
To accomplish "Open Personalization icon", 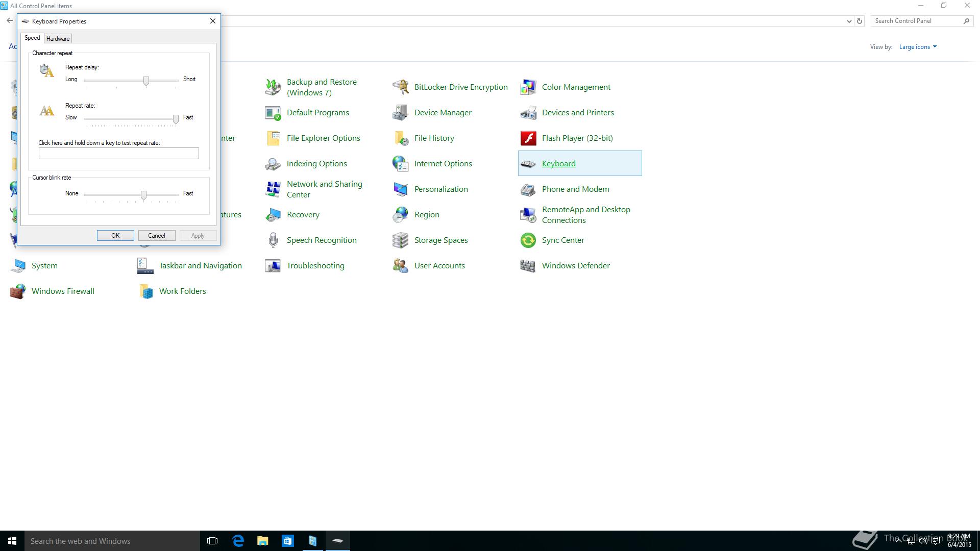I will click(400, 189).
